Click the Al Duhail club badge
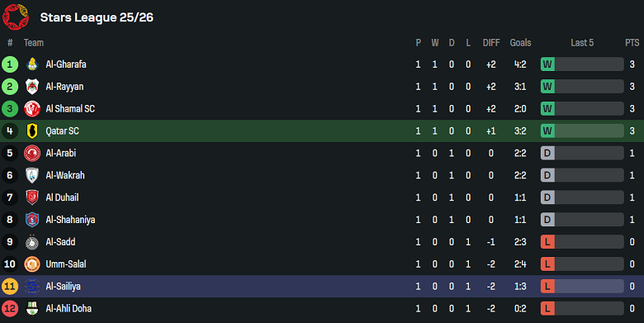The image size is (644, 323). (x=32, y=197)
